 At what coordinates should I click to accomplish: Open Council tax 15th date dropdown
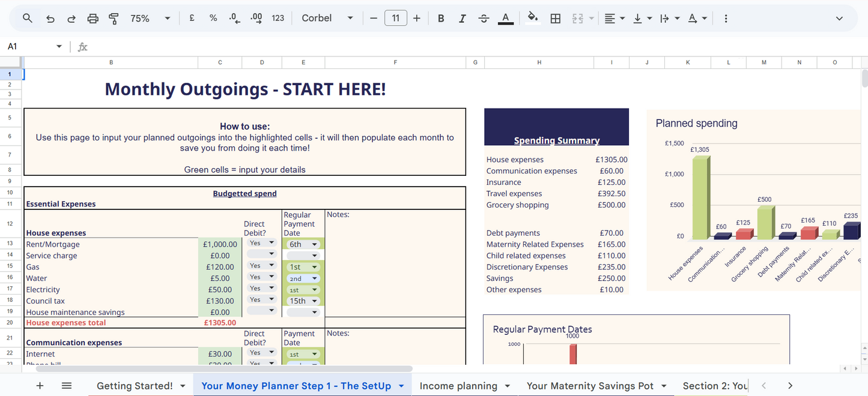coord(303,301)
